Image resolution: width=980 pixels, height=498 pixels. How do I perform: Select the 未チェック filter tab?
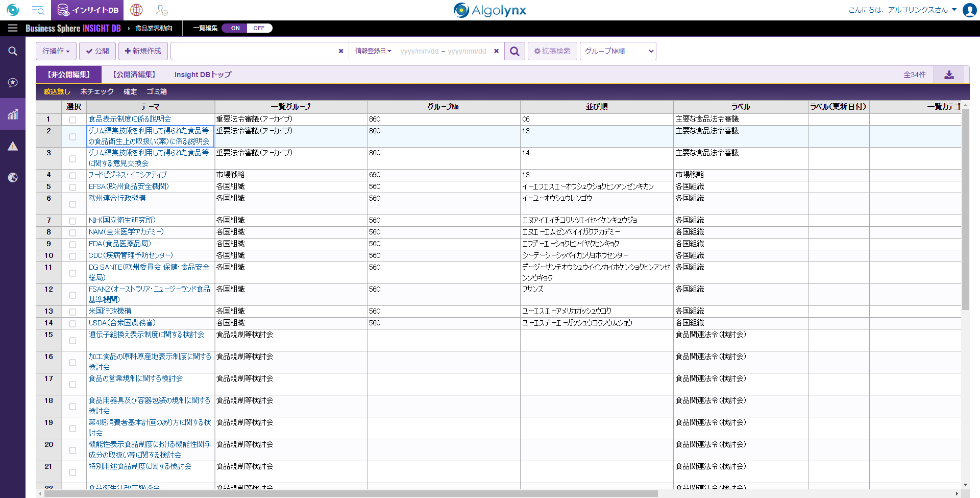point(97,91)
